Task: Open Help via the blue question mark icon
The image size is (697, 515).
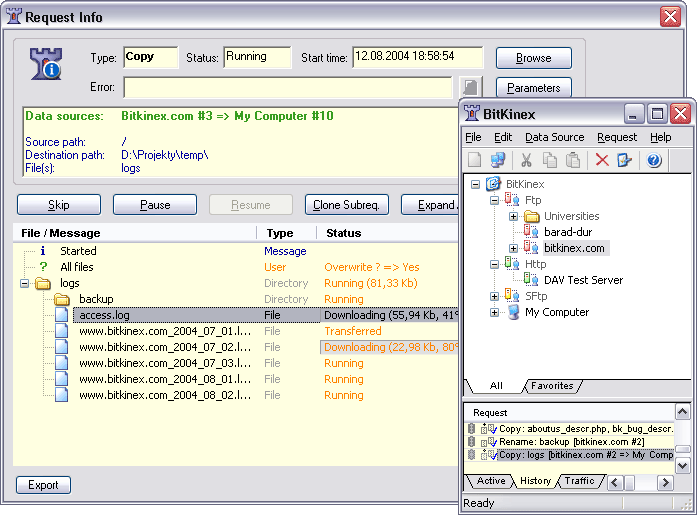Action: [654, 160]
